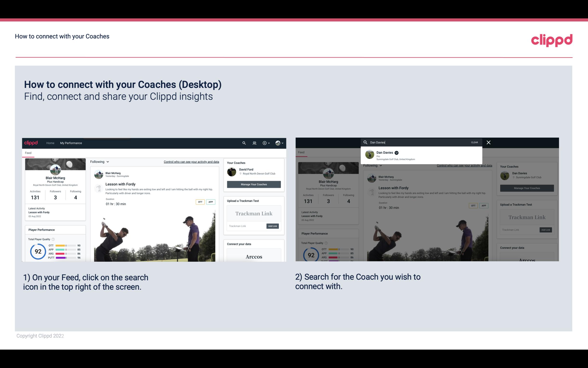Select the Home tab in top navigation
The height and width of the screenshot is (368, 588).
[50, 143]
